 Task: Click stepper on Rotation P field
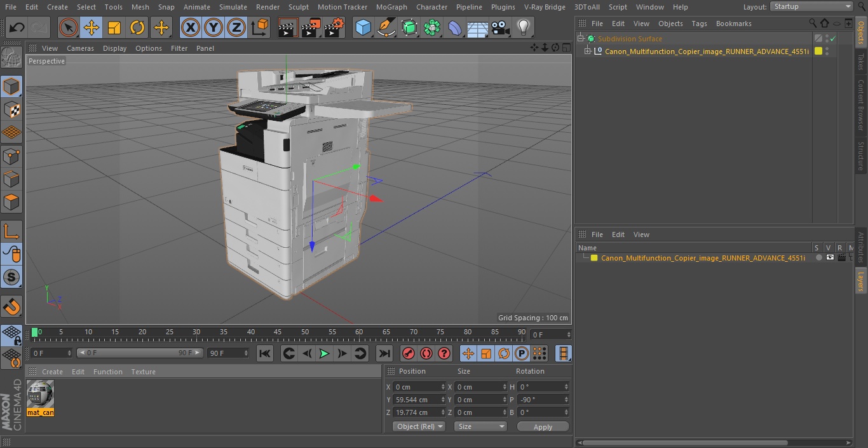(x=566, y=400)
